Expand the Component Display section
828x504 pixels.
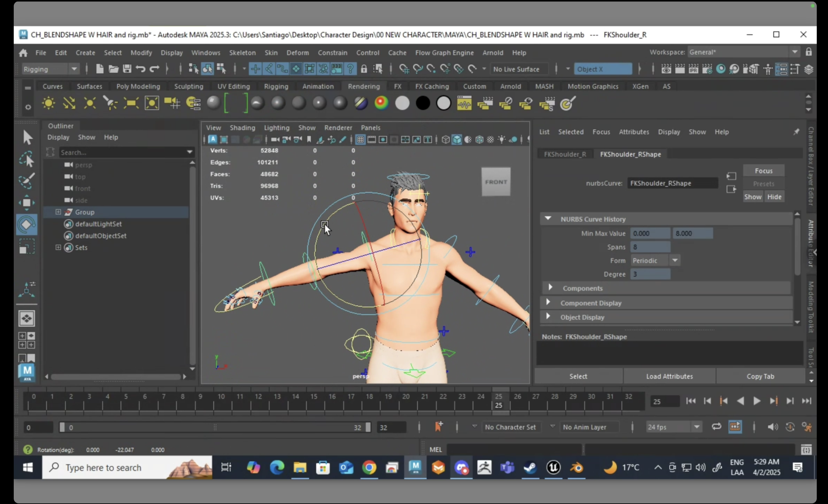click(x=548, y=302)
